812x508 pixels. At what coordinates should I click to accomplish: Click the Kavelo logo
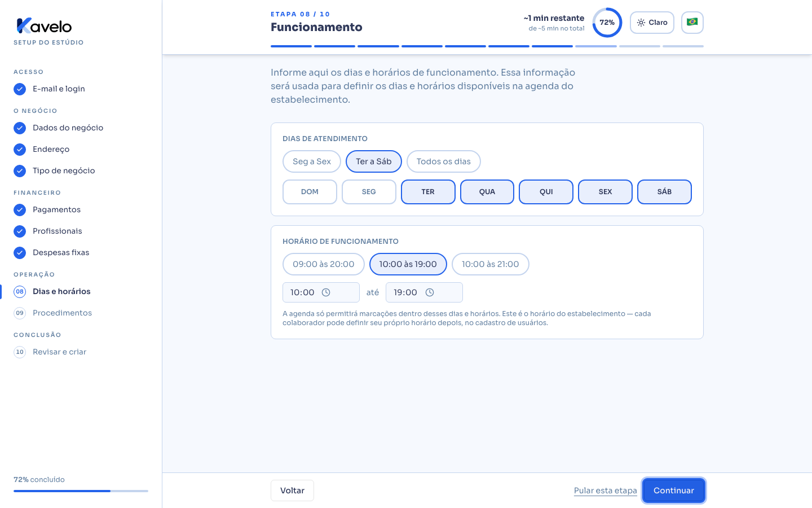tap(44, 26)
